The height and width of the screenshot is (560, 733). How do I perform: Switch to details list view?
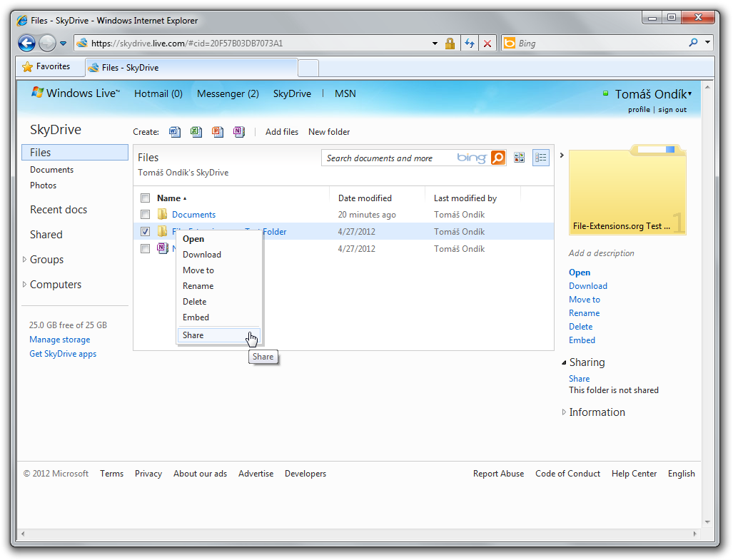[x=540, y=157]
